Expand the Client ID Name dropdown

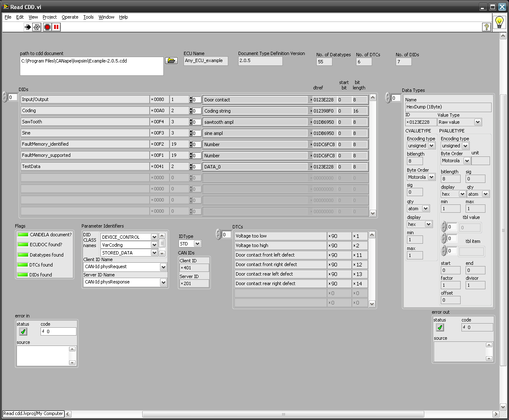pos(163,267)
